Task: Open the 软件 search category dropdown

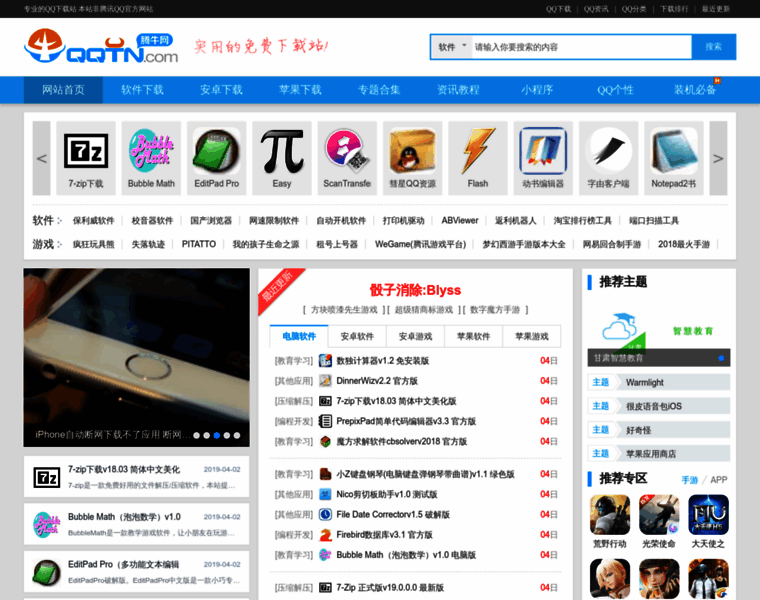Action: [452, 47]
